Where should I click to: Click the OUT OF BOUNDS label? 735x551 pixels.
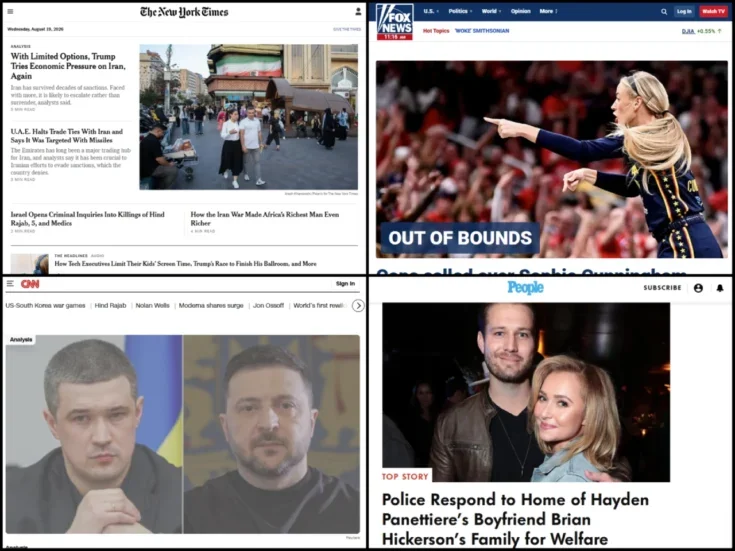[x=460, y=238]
